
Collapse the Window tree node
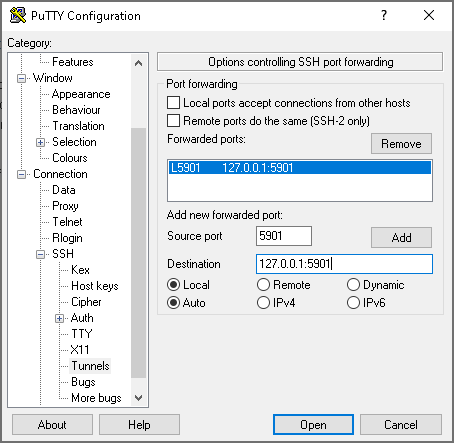coord(21,78)
